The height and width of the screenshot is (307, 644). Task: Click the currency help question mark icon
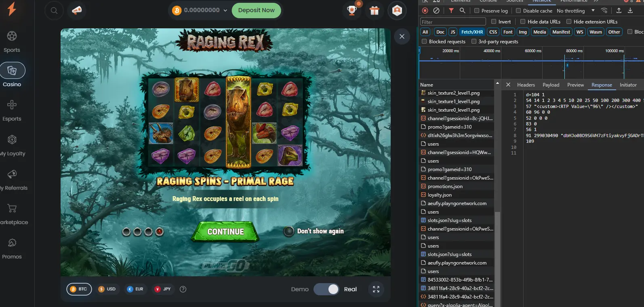[x=183, y=289]
